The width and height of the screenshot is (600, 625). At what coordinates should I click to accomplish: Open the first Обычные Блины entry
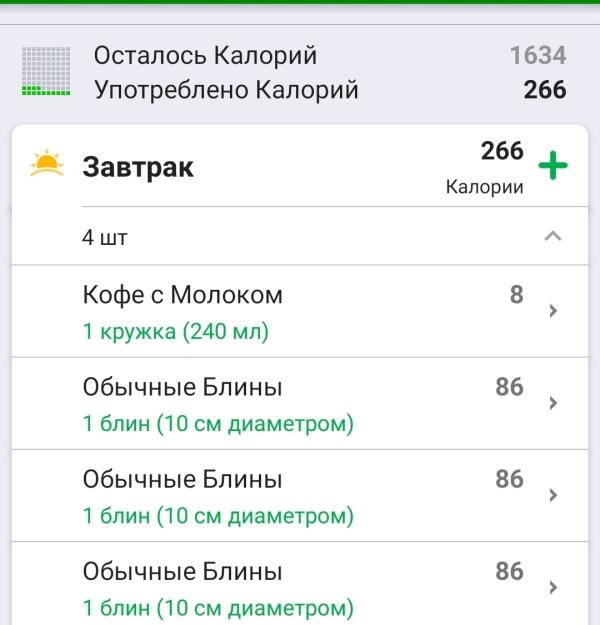[x=300, y=403]
